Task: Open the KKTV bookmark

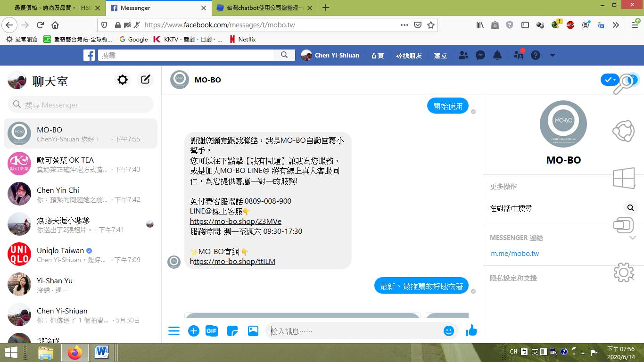Action: pyautogui.click(x=188, y=40)
